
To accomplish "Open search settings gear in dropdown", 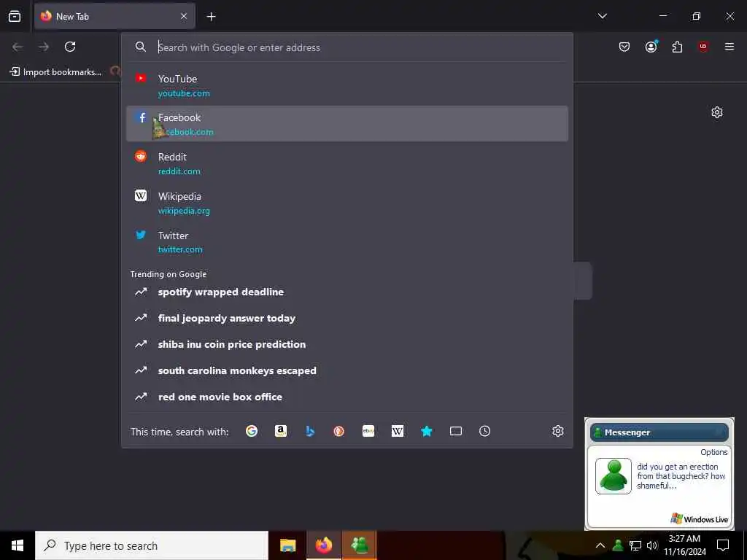I will point(558,431).
